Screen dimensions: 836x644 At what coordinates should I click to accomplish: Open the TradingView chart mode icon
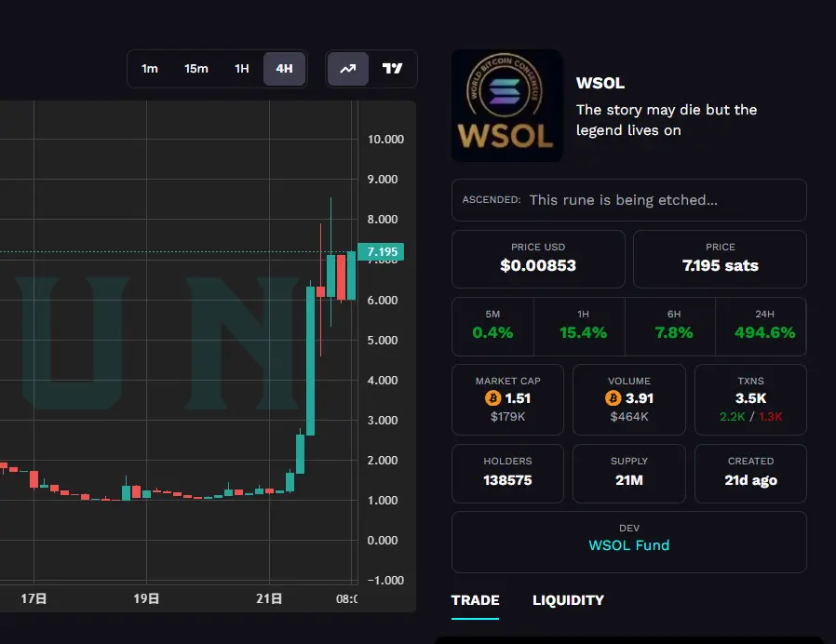tap(393, 69)
